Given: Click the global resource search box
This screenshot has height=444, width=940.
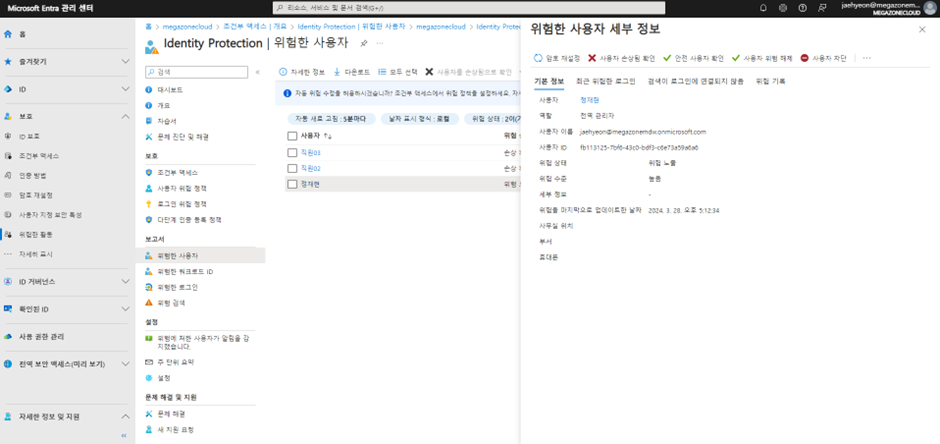Looking at the screenshot, I should pyautogui.click(x=468, y=8).
